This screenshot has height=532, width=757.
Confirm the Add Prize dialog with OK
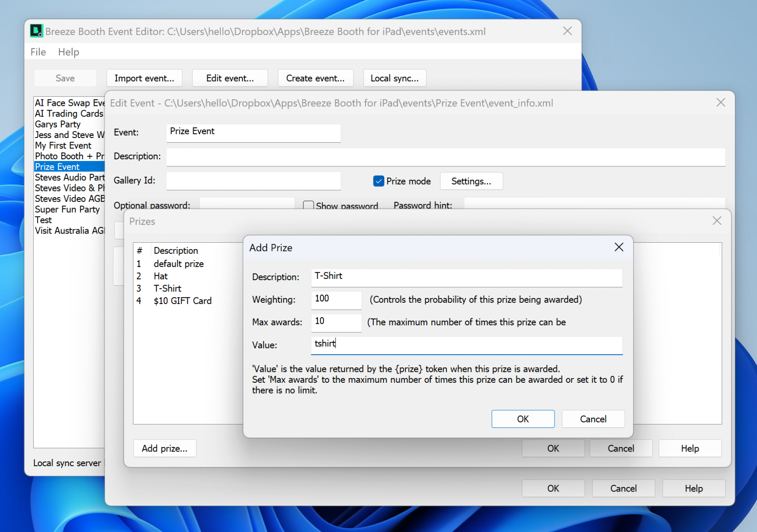[x=522, y=419]
